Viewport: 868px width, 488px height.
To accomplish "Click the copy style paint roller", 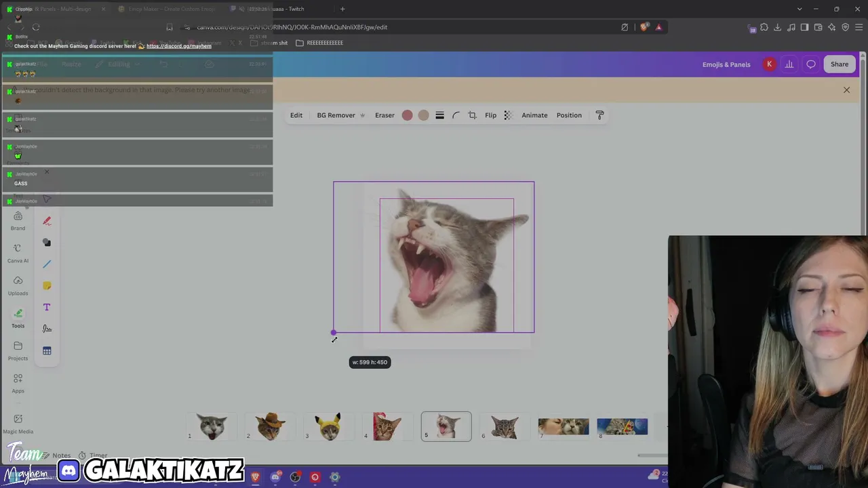I will tap(599, 115).
